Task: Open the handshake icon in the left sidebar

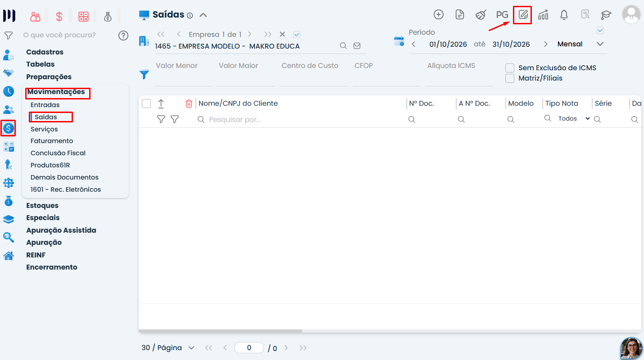Action: (9, 73)
